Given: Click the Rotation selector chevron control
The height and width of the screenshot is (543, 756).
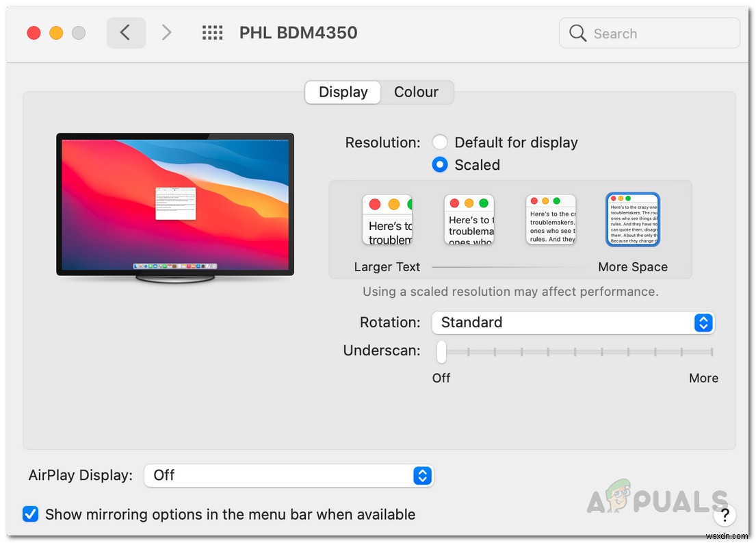Looking at the screenshot, I should [x=703, y=323].
